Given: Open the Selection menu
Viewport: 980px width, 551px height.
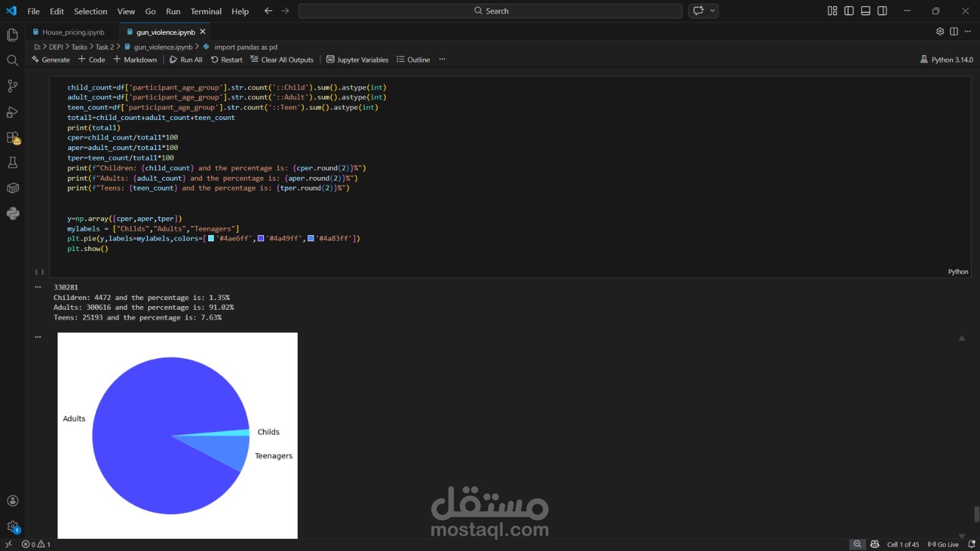Looking at the screenshot, I should [91, 11].
